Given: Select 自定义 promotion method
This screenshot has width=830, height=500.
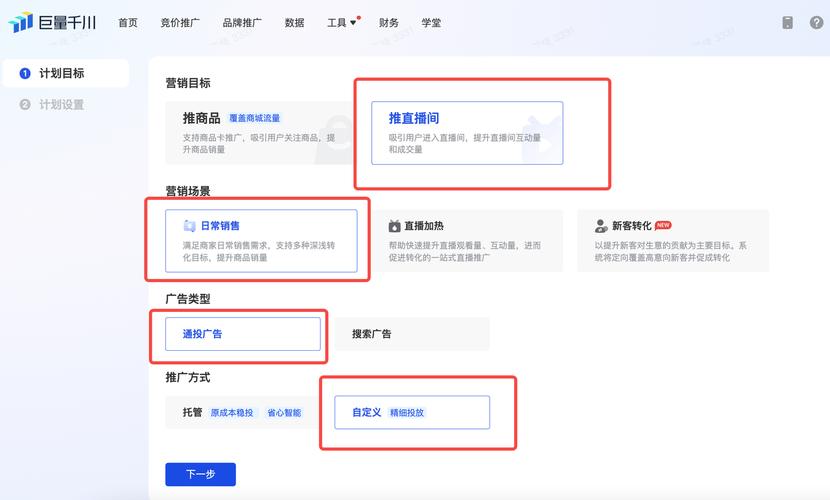Looking at the screenshot, I should (412, 412).
